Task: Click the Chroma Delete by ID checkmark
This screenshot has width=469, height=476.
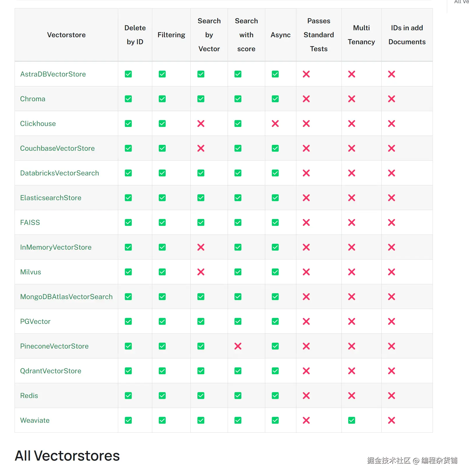Action: click(128, 99)
